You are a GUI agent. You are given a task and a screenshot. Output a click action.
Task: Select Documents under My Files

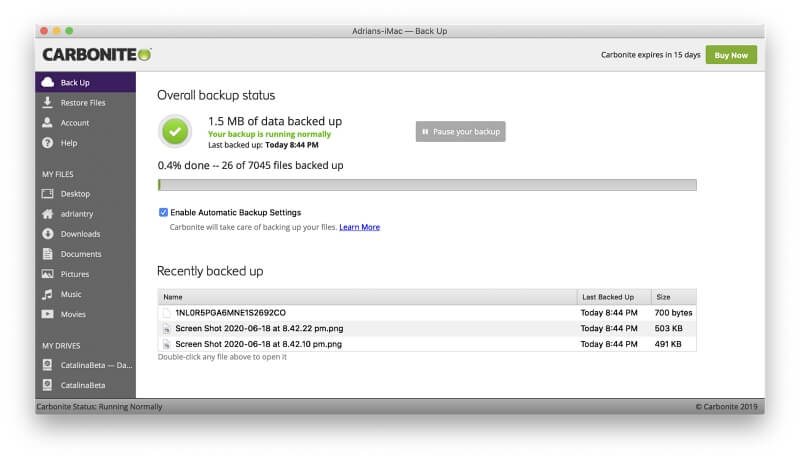point(86,254)
